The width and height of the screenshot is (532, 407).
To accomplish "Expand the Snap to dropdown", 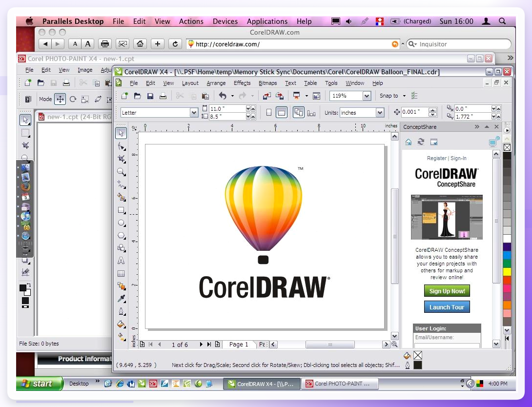I will click(x=404, y=96).
